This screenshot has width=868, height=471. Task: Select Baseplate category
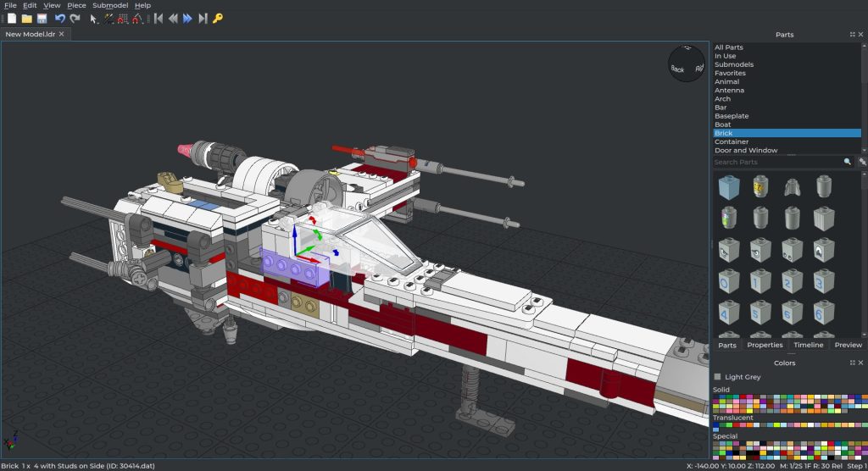pyautogui.click(x=787, y=116)
